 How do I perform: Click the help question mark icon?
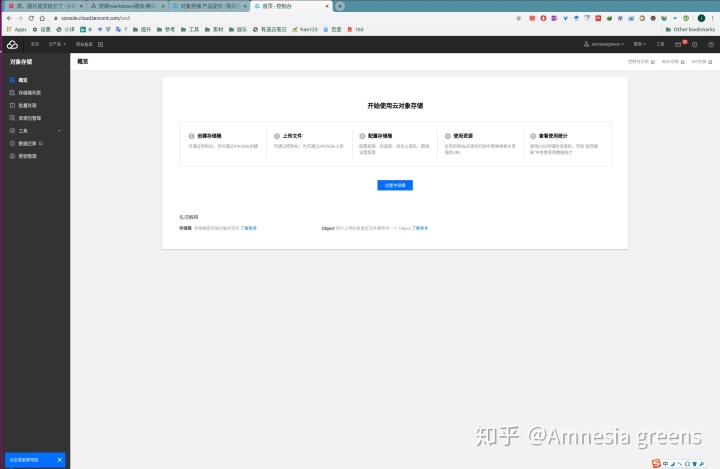tap(711, 45)
